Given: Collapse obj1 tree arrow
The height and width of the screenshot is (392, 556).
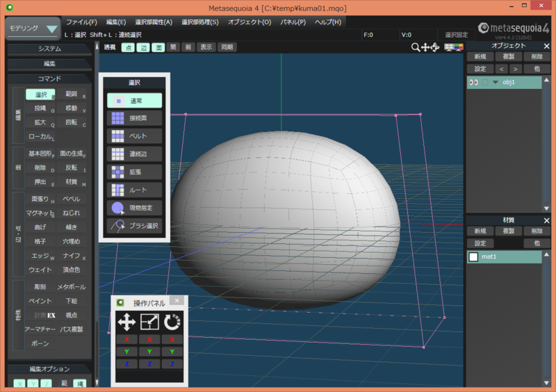Looking at the screenshot, I should pos(496,82).
